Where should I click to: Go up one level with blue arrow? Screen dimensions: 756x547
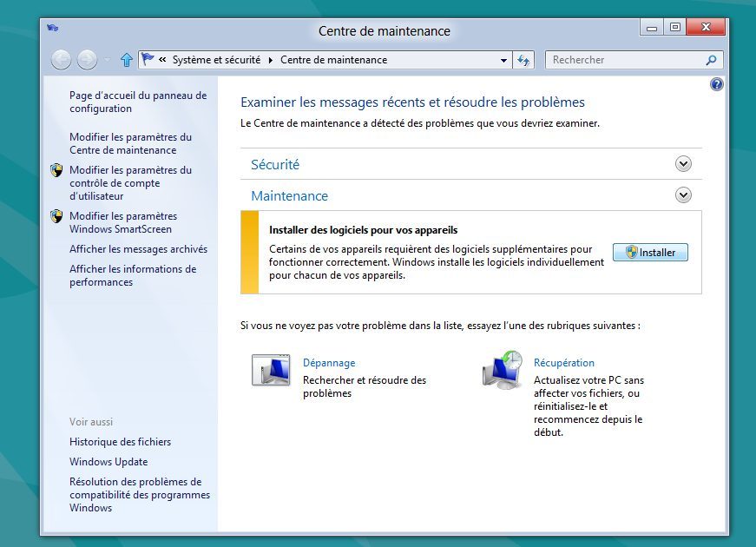[x=127, y=60]
